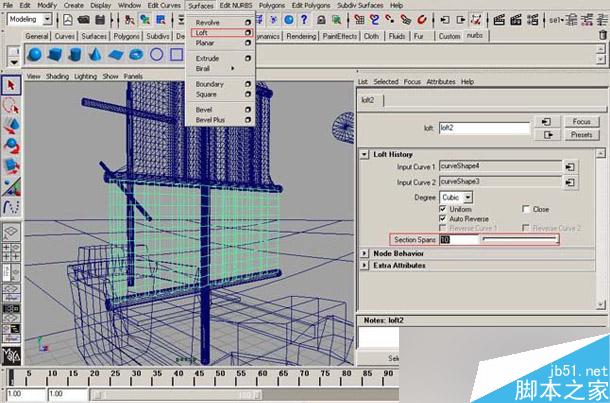Click the NURBS cone shelf icon
This screenshot has height=403, width=610.
pyautogui.click(x=95, y=54)
